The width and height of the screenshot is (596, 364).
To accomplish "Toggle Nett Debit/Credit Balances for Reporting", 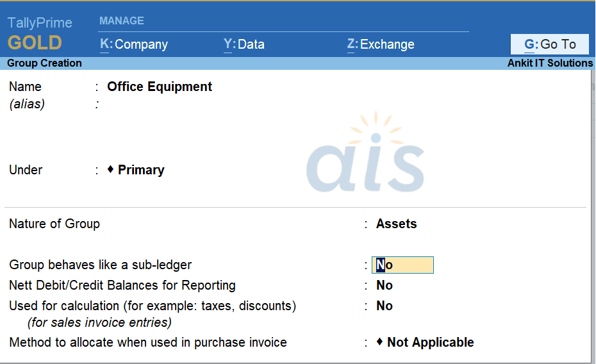I will [x=385, y=285].
